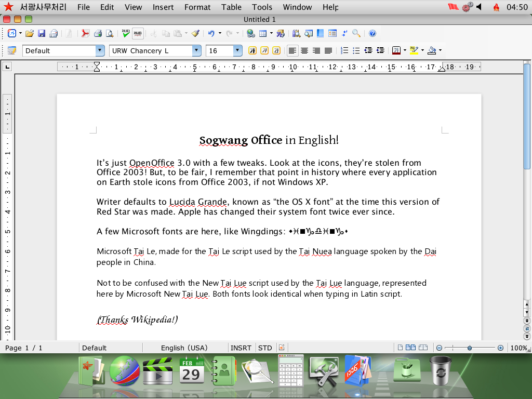This screenshot has height=399, width=532.
Task: Open the Gallery
Action: pyautogui.click(x=320, y=33)
